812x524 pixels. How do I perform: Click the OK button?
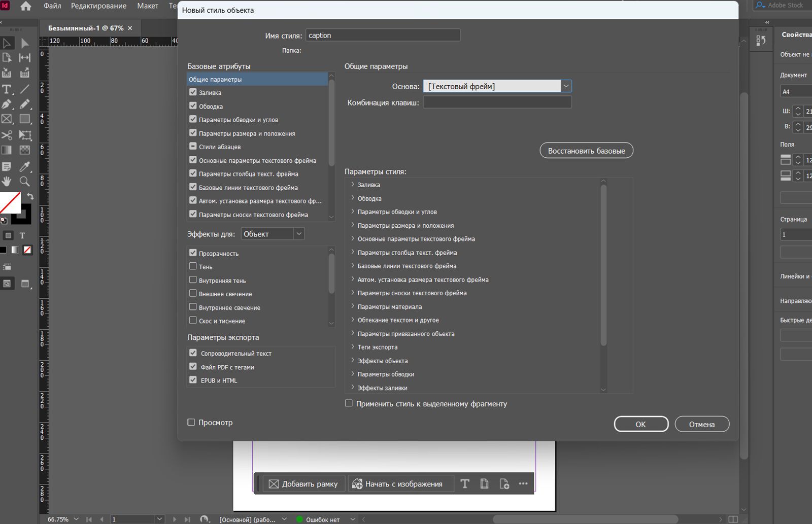click(x=641, y=424)
